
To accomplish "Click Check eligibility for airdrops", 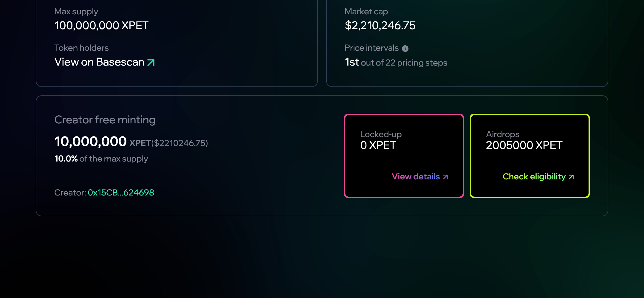I will (x=534, y=177).
